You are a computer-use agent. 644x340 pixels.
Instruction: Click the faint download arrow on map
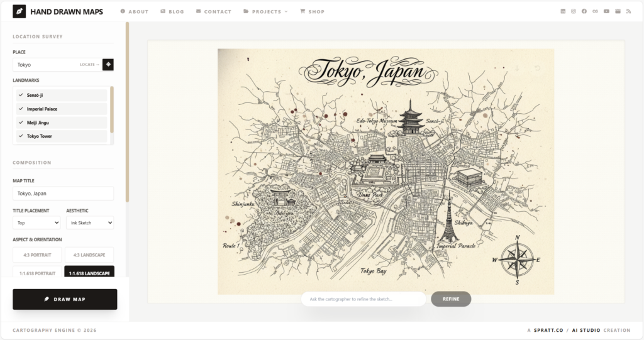517,68
